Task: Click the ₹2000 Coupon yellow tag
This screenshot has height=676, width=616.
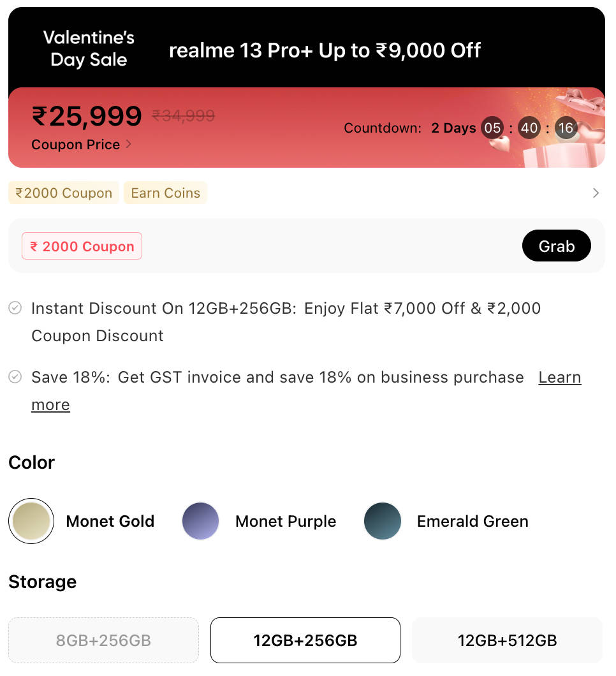Action: [x=64, y=193]
